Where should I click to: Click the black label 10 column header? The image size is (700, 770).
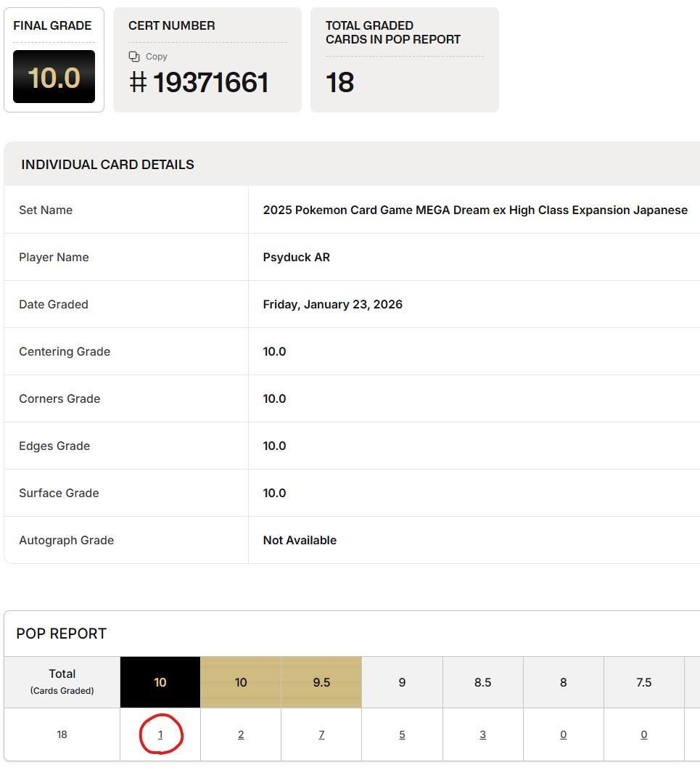[x=160, y=682]
